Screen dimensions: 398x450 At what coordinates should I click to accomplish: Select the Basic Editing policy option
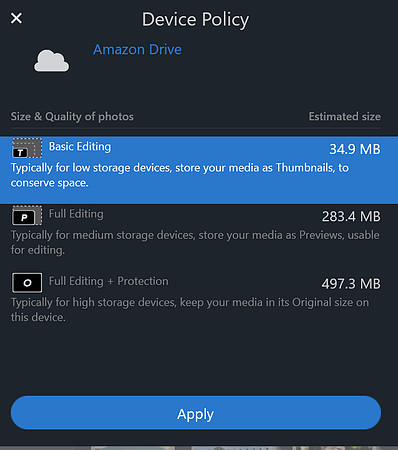click(x=199, y=170)
